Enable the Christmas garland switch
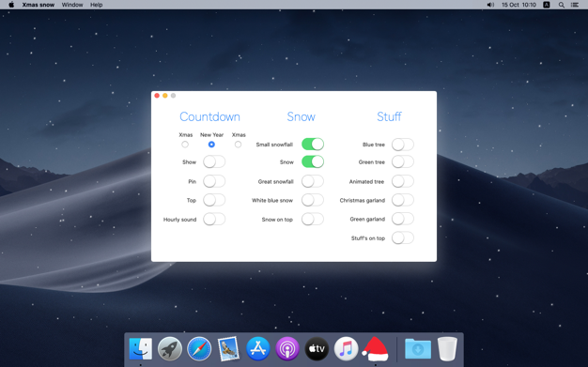This screenshot has height=367, width=588. tap(403, 200)
